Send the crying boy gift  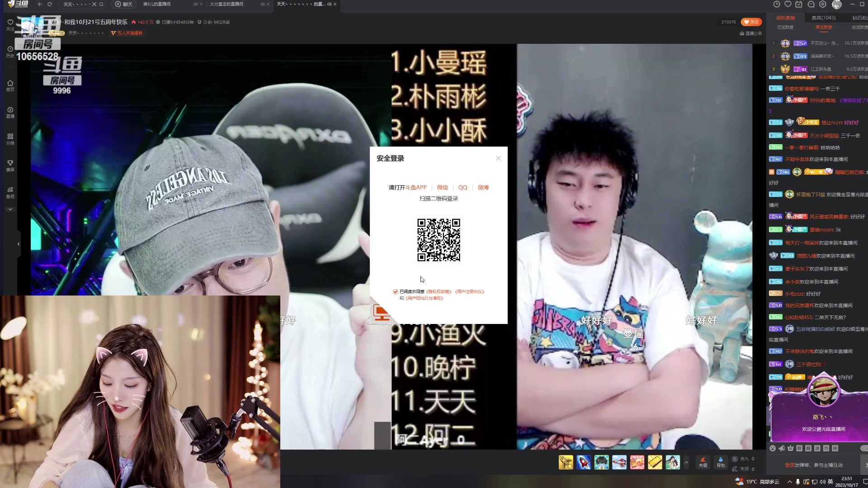point(601,462)
